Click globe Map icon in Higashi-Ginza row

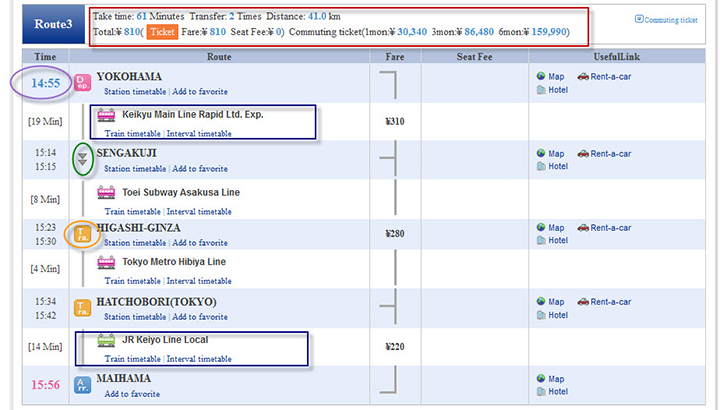click(541, 227)
